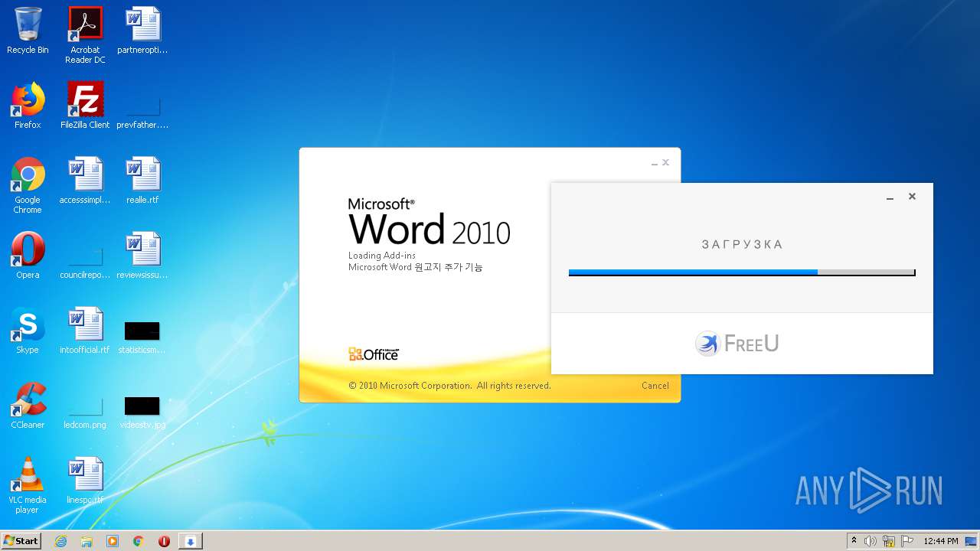Open FileZilla Client desktop shortcut
The width and height of the screenshot is (980, 551).
pyautogui.click(x=85, y=106)
